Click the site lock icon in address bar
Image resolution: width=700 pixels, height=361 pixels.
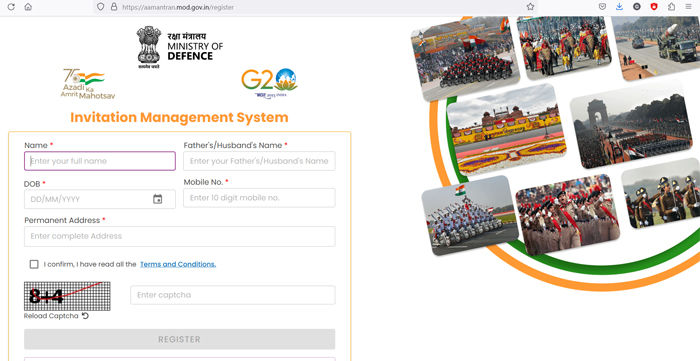[113, 7]
